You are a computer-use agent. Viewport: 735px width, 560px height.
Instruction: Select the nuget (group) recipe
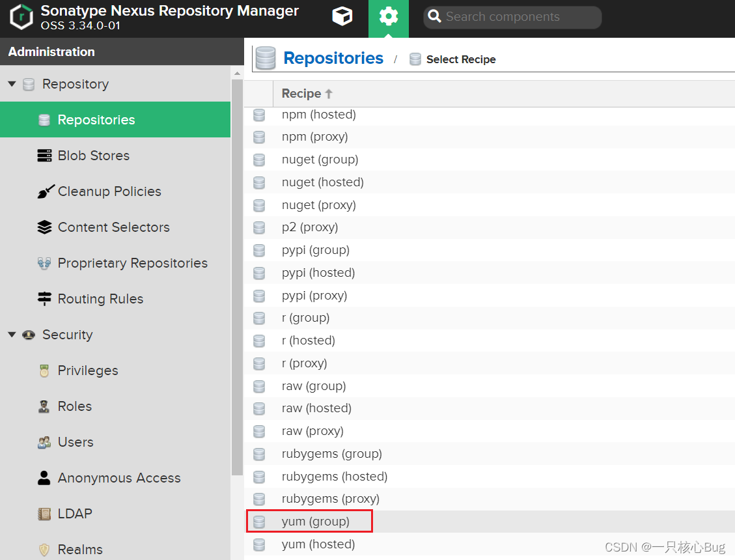(490, 160)
